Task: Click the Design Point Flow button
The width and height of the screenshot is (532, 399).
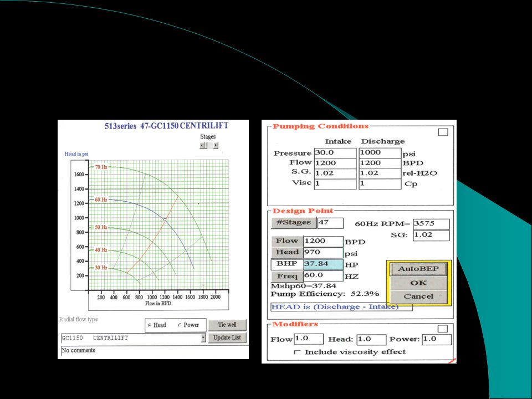Action: 287,241
